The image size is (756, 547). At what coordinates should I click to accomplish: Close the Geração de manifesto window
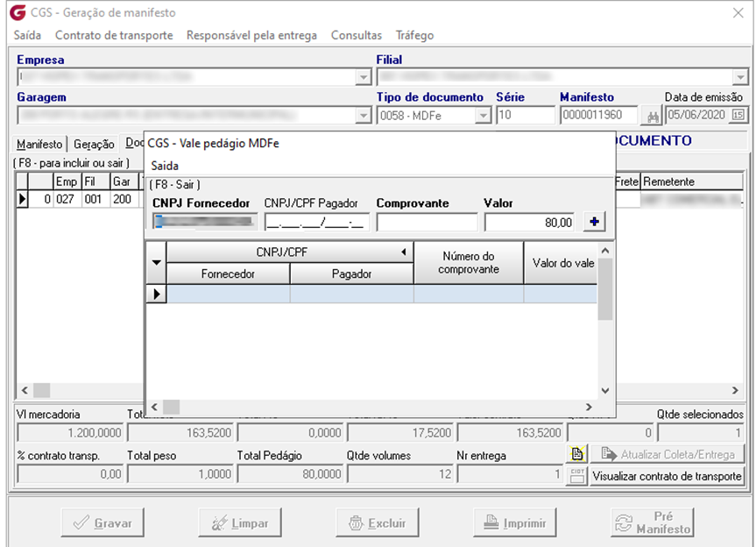[x=738, y=13]
